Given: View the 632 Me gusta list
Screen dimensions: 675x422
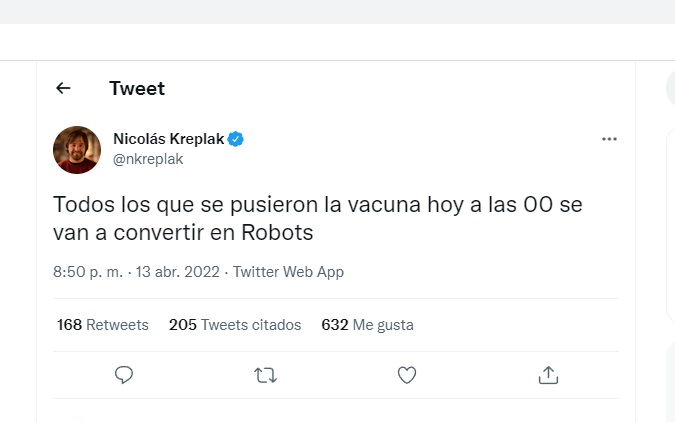Looking at the screenshot, I should (x=367, y=325).
